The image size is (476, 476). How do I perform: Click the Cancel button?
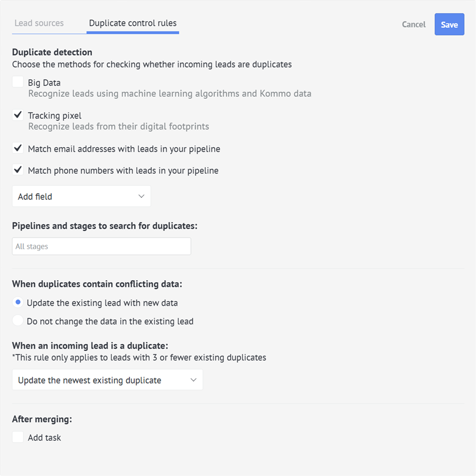pyautogui.click(x=413, y=24)
